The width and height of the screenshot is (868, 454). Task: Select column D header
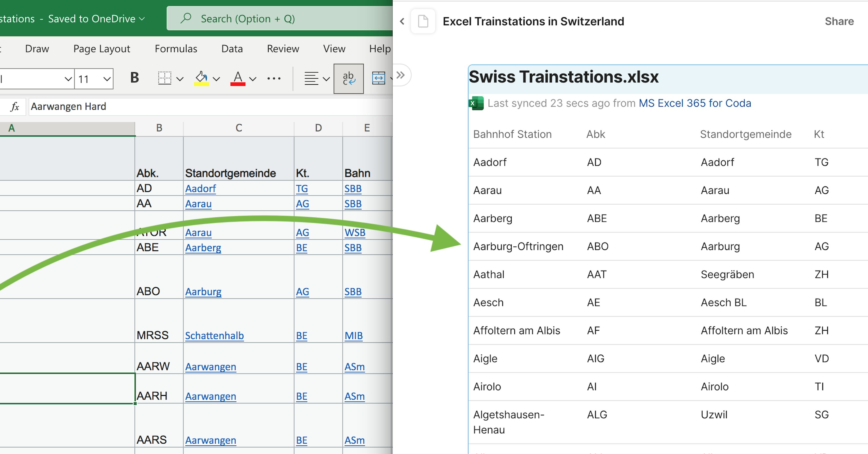click(318, 128)
